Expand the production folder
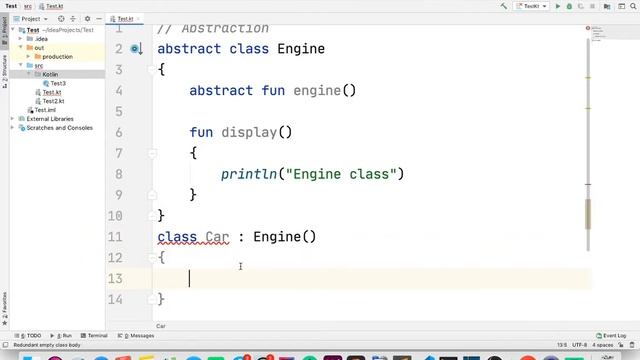 [x=29, y=57]
